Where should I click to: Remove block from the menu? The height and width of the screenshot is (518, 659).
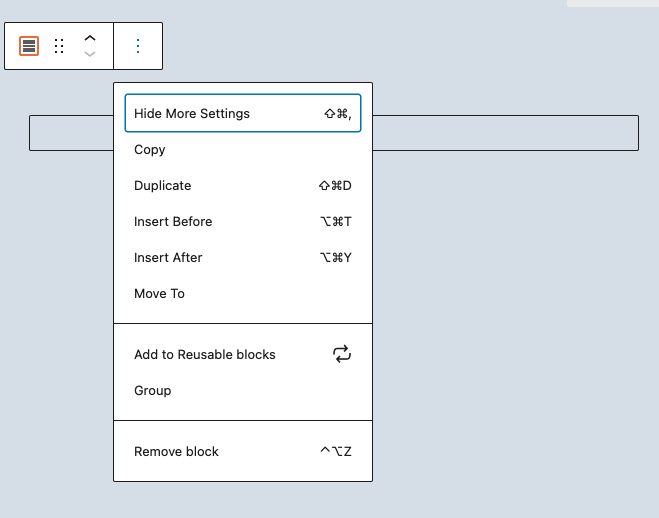243,452
